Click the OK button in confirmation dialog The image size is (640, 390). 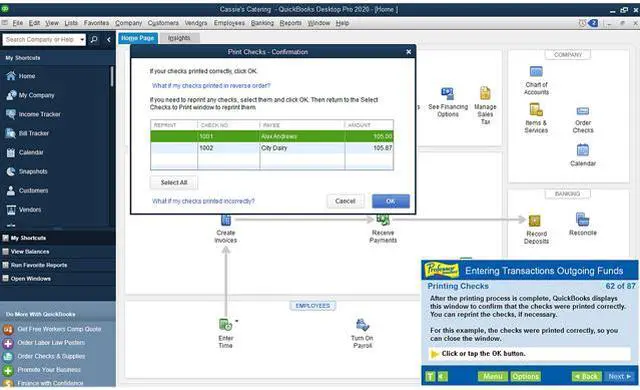pyautogui.click(x=391, y=201)
